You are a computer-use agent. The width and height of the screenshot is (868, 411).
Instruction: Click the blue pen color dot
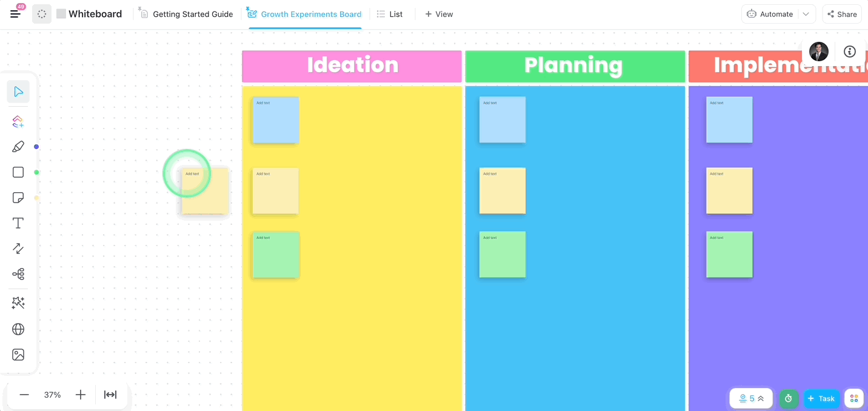click(x=36, y=147)
